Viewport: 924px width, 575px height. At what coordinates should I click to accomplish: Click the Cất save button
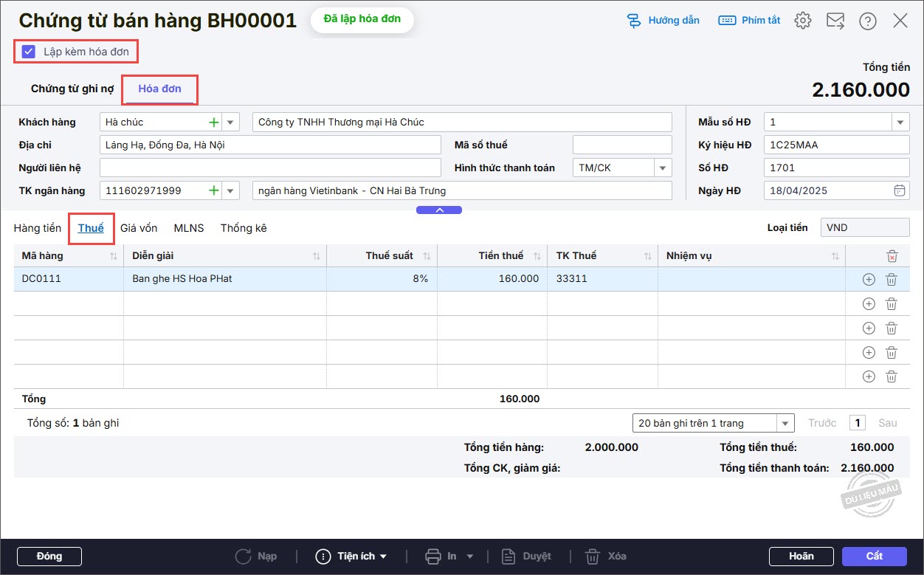pyautogui.click(x=875, y=556)
